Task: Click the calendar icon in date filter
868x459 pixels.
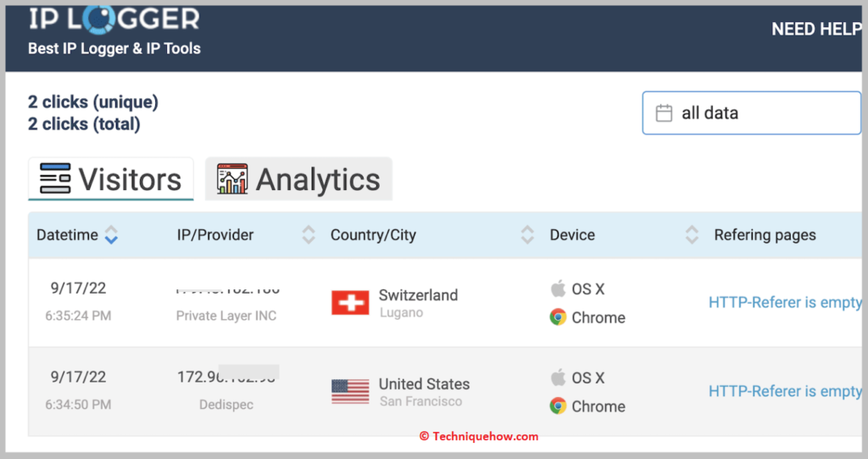Action: 664,113
